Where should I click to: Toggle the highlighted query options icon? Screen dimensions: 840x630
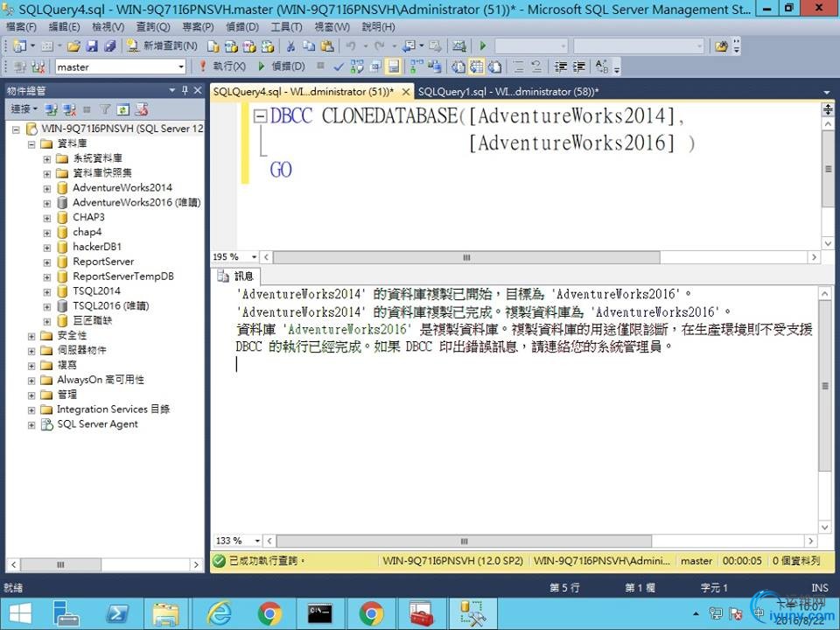tap(394, 66)
